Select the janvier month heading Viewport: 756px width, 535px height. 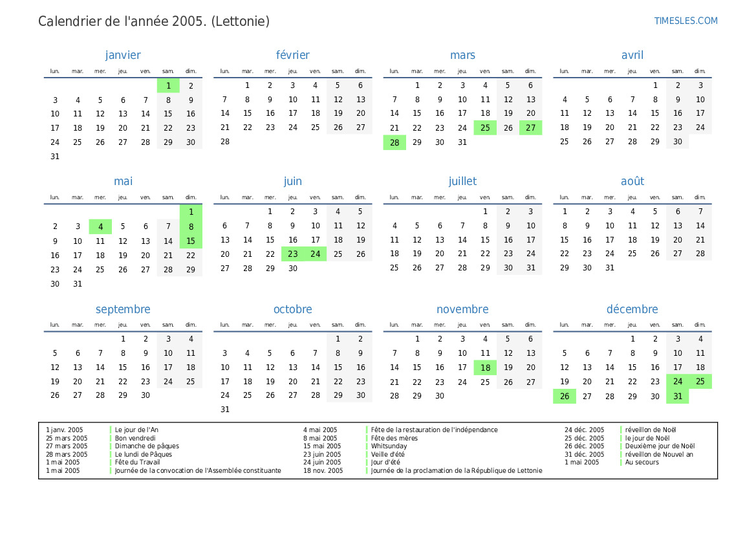click(123, 55)
